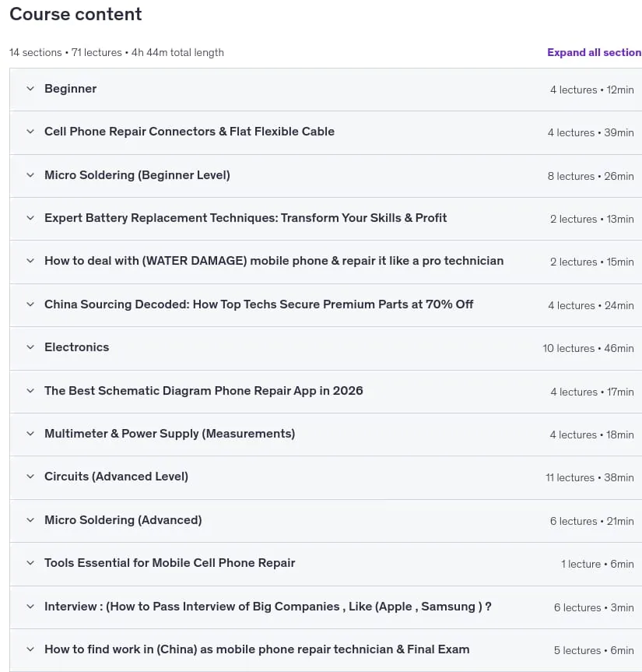The height and width of the screenshot is (672, 642).
Task: Open the Electronics section chevron
Action: pos(30,347)
